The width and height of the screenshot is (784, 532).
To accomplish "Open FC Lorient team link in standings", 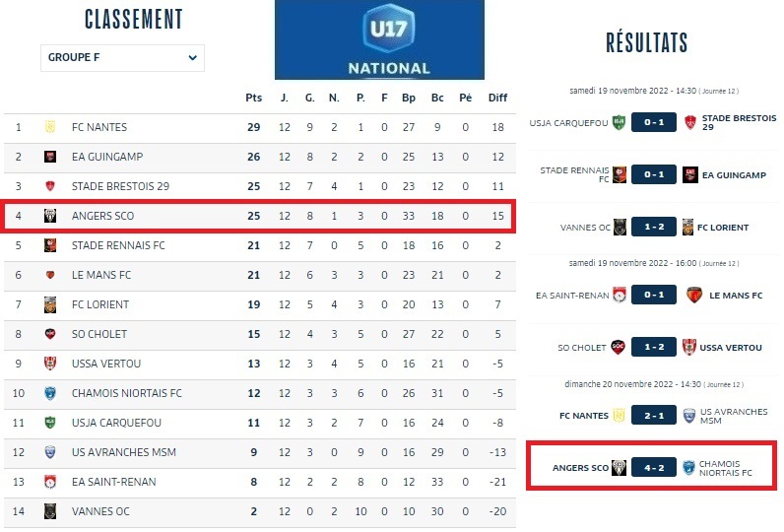I will point(100,304).
